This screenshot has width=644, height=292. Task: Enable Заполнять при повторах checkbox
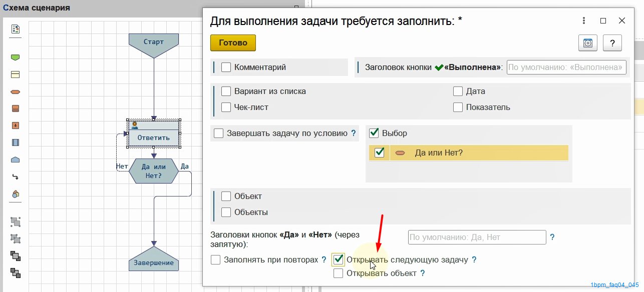tap(216, 260)
